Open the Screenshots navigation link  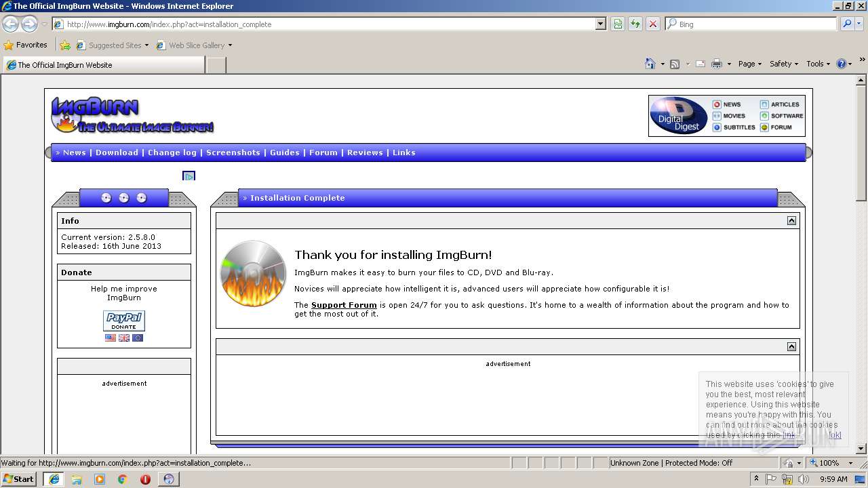click(x=233, y=152)
